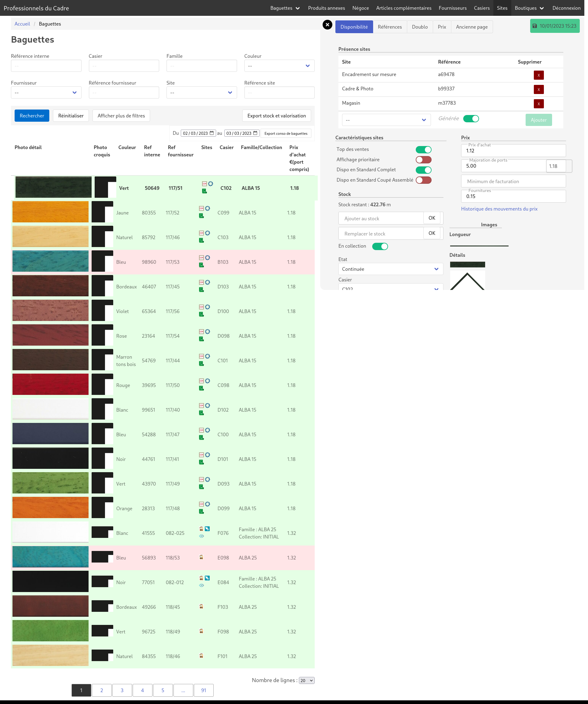Switch to the Références tab
This screenshot has width=588, height=704.
[x=390, y=27]
